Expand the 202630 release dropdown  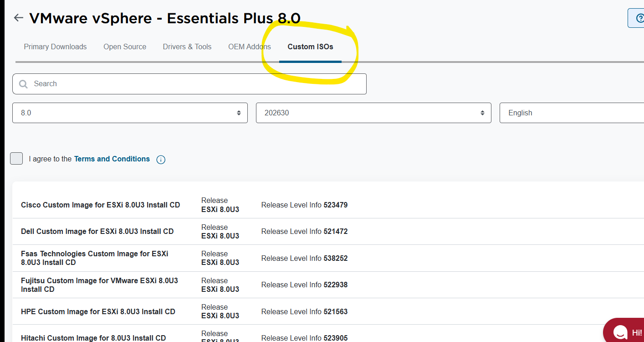pos(373,113)
